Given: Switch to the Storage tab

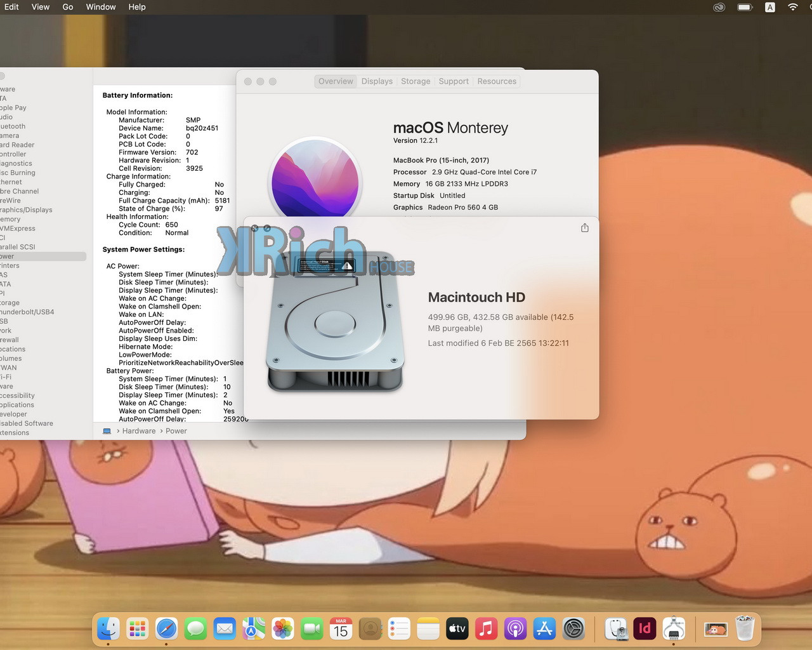Looking at the screenshot, I should (x=416, y=81).
